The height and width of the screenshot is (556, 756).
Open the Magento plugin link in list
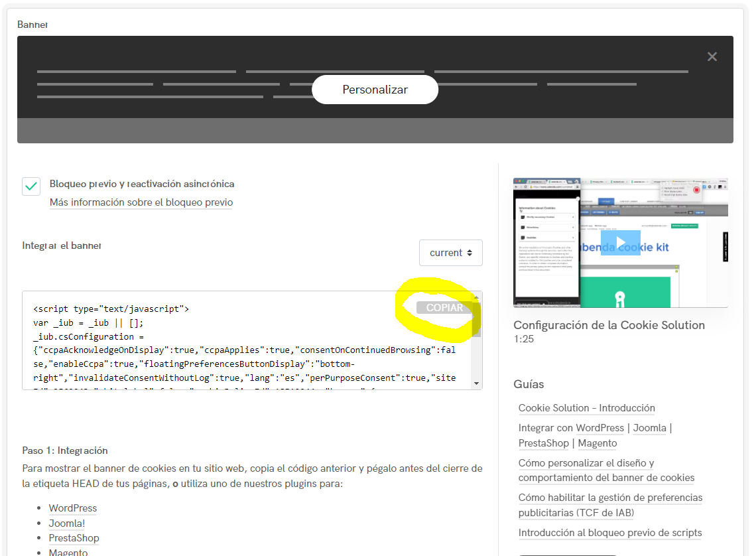[x=68, y=552]
